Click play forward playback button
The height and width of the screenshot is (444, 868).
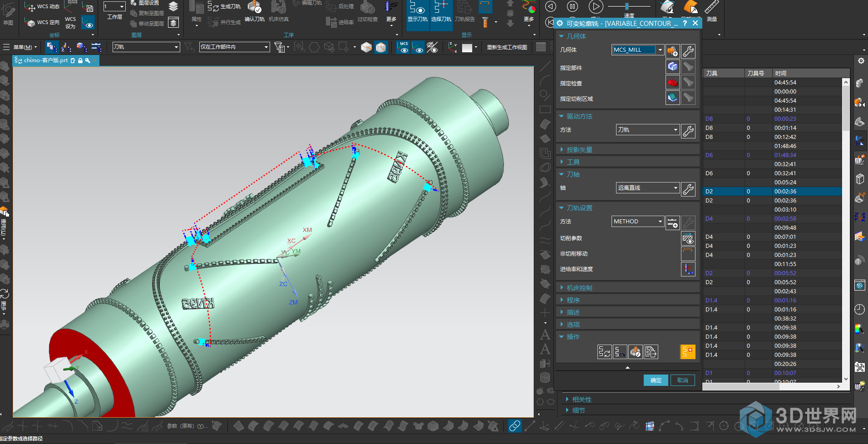(595, 6)
